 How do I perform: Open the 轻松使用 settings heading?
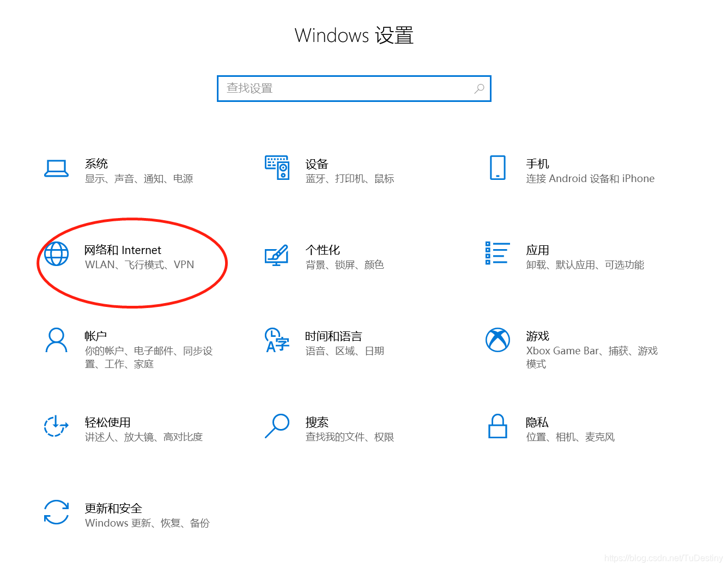pos(108,422)
